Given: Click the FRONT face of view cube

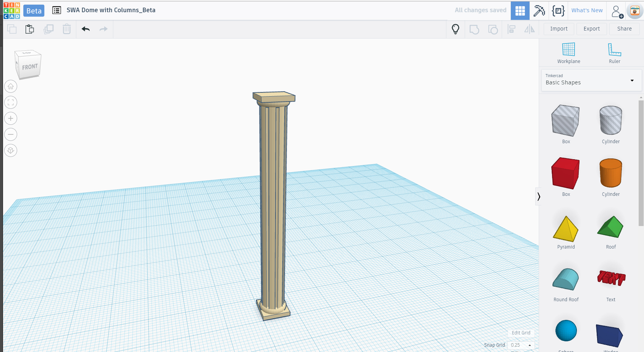Looking at the screenshot, I should [30, 67].
